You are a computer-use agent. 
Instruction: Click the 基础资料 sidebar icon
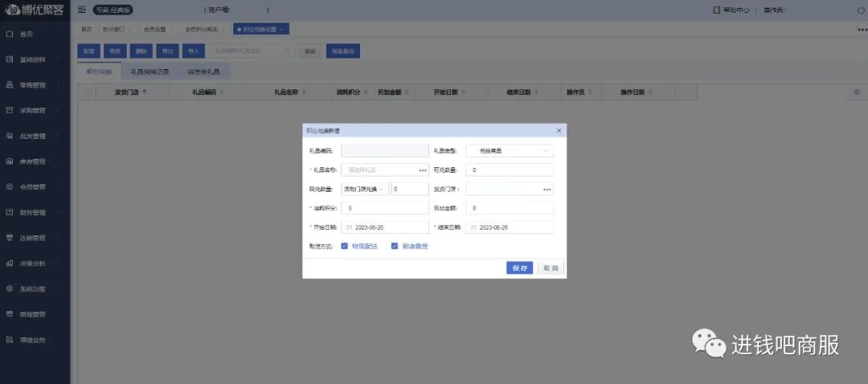(10, 59)
